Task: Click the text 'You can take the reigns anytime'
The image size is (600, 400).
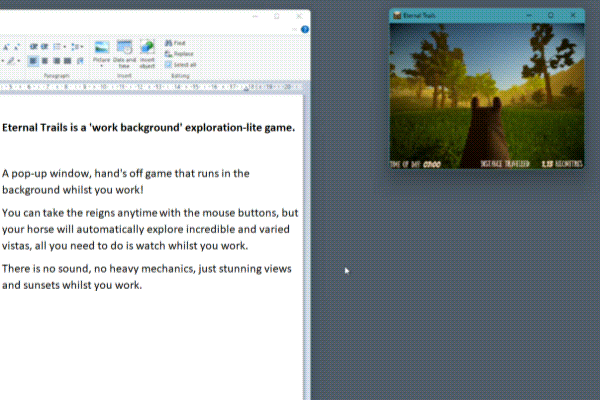Action: tap(80, 213)
